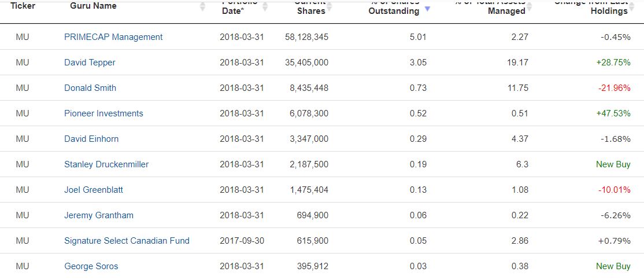This screenshot has width=644, height=279.
Task: Sort by Portfolio Date column arrows
Action: click(265, 6)
